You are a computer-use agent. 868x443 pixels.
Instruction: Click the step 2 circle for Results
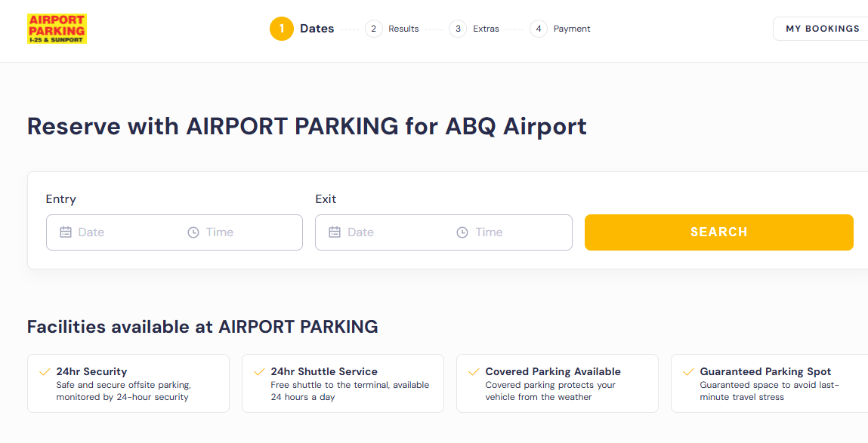pyautogui.click(x=374, y=29)
